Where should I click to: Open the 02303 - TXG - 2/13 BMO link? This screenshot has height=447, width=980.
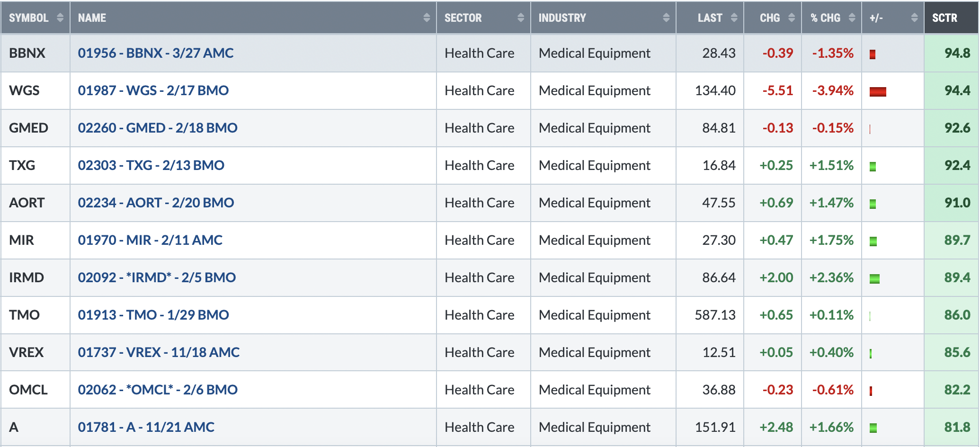(x=151, y=165)
